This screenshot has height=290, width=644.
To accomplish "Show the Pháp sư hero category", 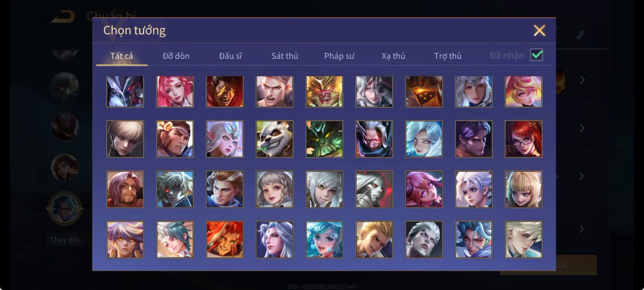I will pyautogui.click(x=339, y=56).
